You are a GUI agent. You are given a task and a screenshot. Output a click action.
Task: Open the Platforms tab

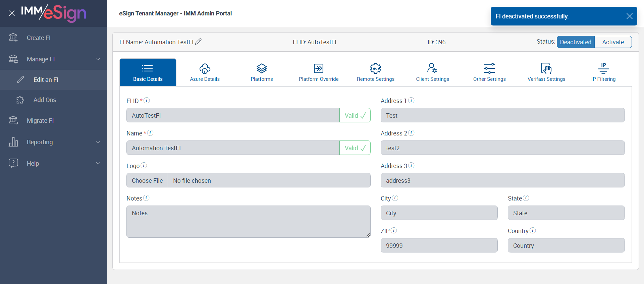(262, 72)
